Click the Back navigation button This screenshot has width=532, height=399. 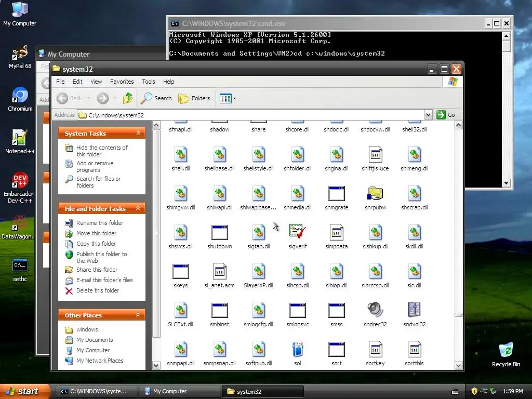(x=69, y=98)
